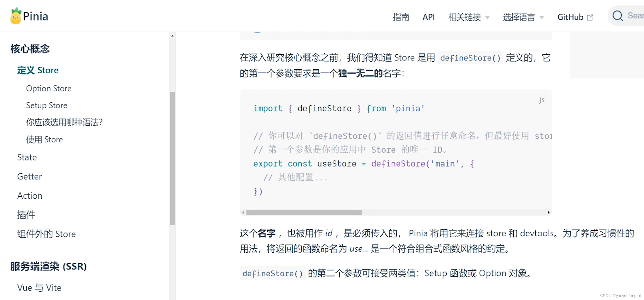The image size is (644, 300).
Task: Click the // 其他配置... comment line
Action: click(295, 177)
